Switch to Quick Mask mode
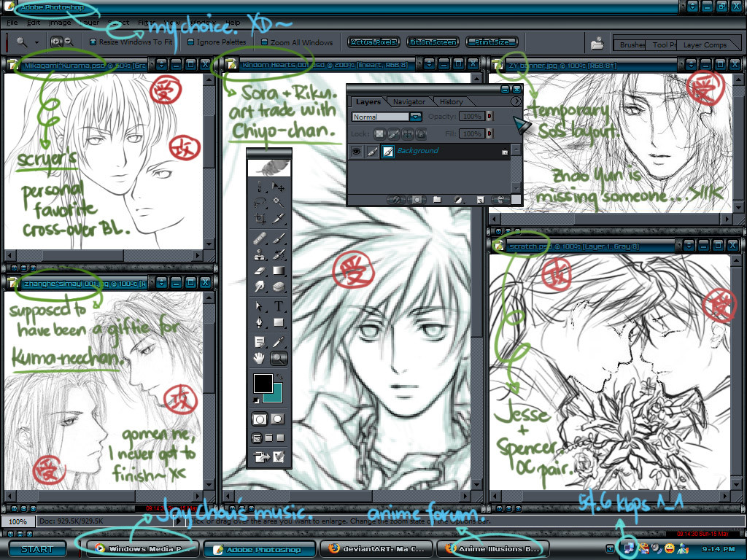This screenshot has width=747, height=560. click(x=277, y=419)
